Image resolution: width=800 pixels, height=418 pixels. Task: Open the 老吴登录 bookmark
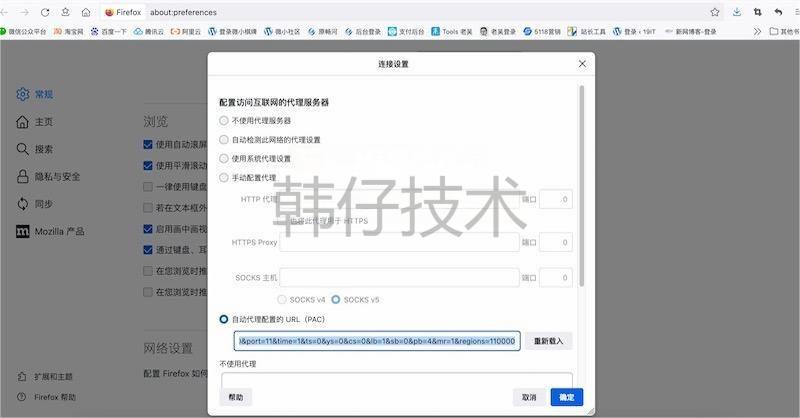click(x=498, y=32)
